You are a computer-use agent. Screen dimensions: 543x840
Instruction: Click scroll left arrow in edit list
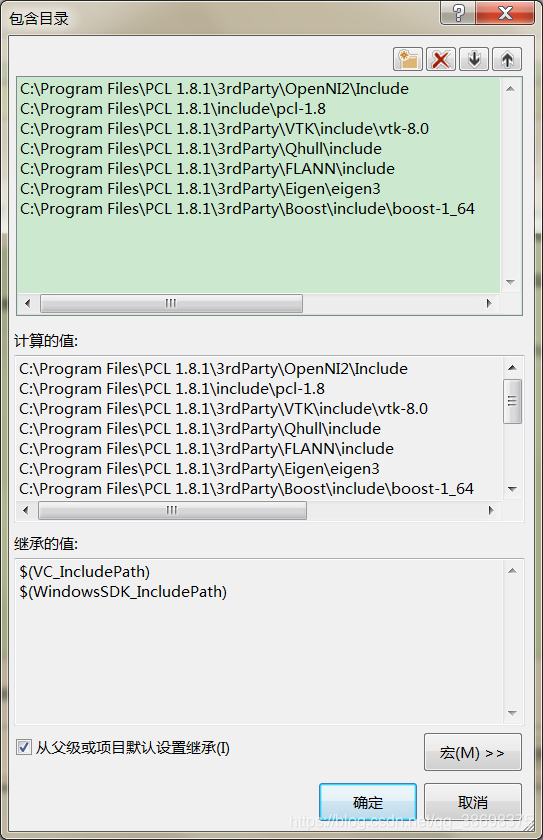tap(27, 303)
